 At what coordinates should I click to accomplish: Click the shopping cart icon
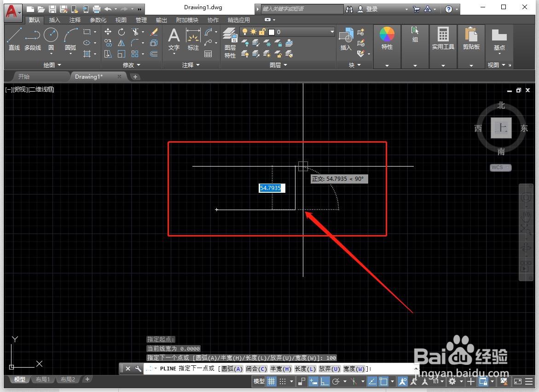click(x=416, y=9)
